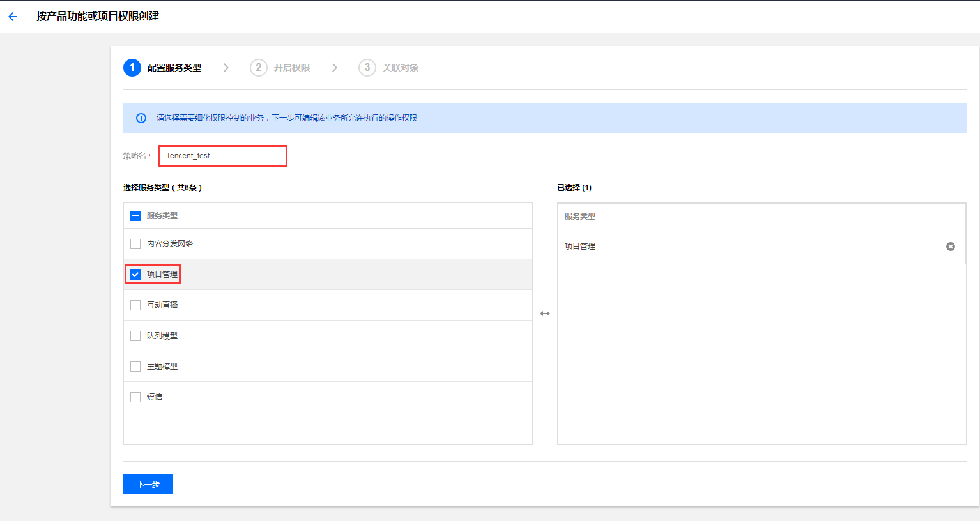
Task: Click the 短信 row label
Action: 155,397
